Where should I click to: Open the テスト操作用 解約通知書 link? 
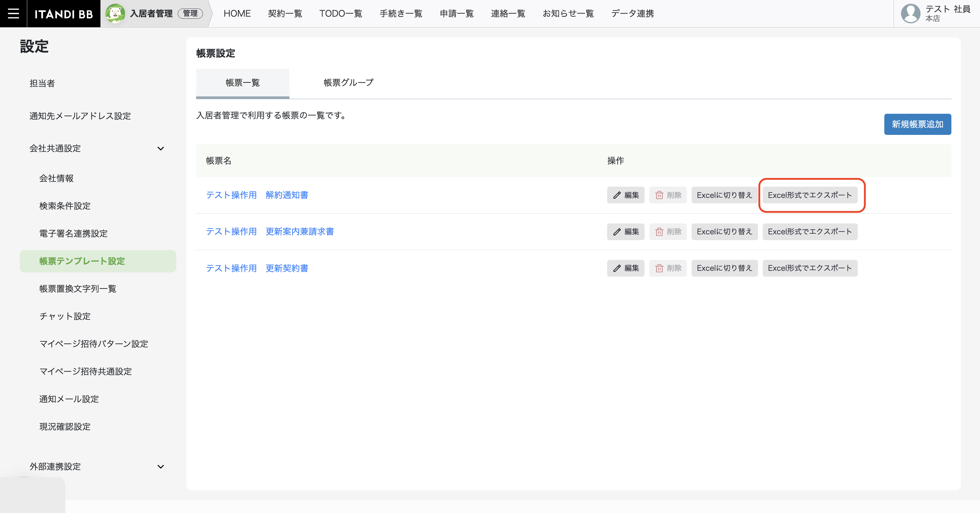tap(257, 195)
